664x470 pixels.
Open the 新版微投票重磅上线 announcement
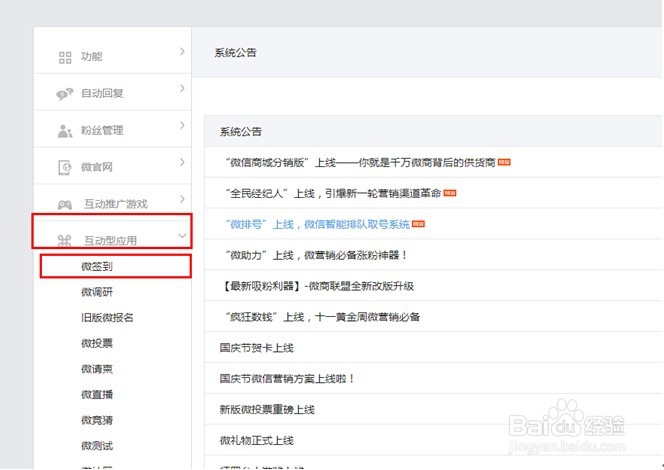point(267,409)
